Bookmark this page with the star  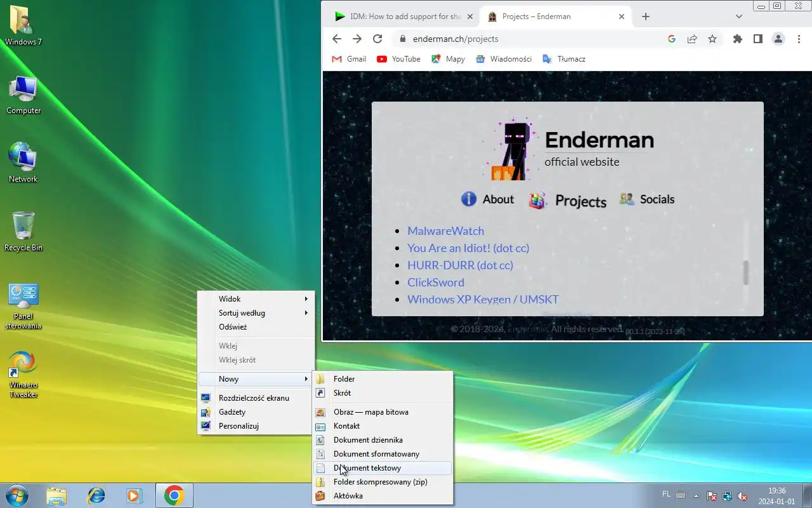click(x=712, y=39)
